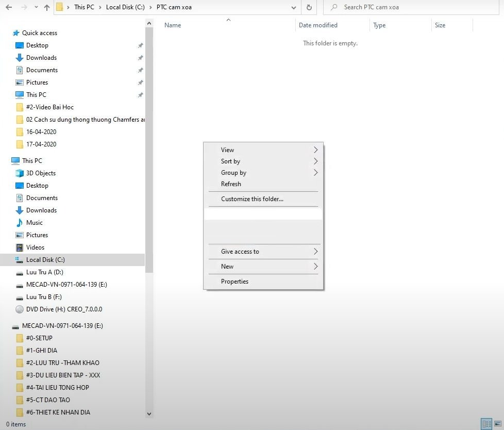
Task: Expand chevron after This PC in path
Action: coord(100,7)
